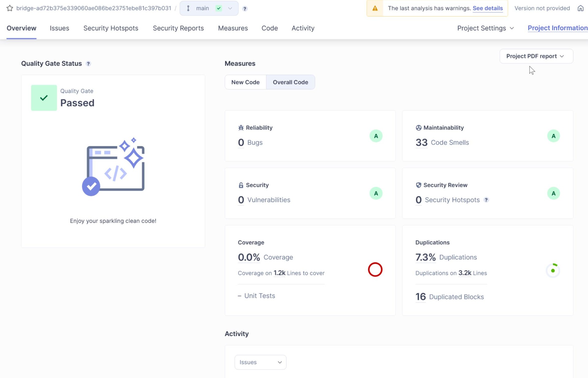
Task: Switch measures to New Code
Action: click(x=245, y=82)
